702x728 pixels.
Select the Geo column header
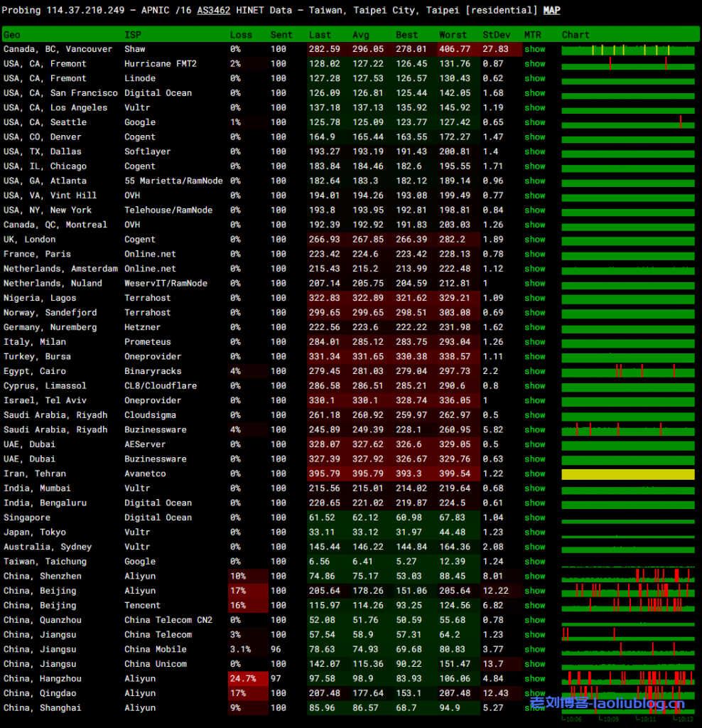pyautogui.click(x=12, y=35)
